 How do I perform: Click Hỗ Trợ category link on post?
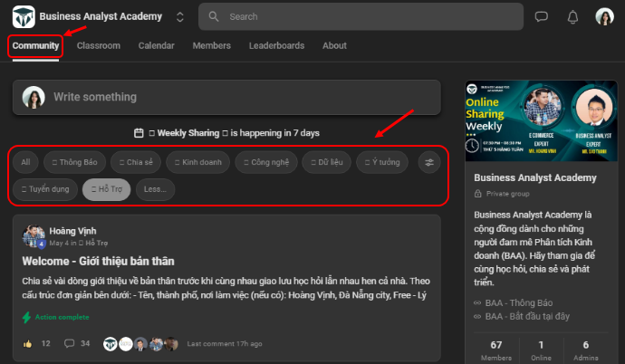click(93, 243)
